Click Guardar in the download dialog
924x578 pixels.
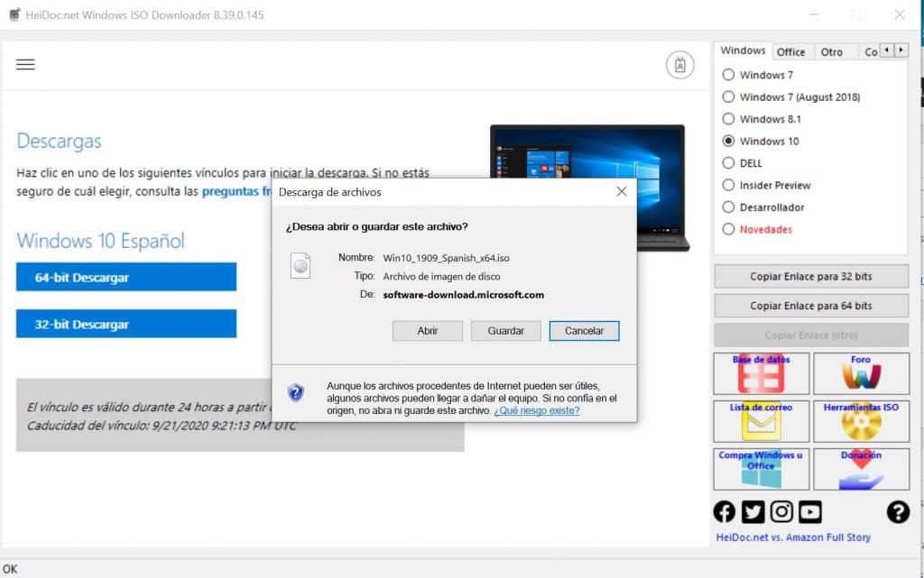[505, 331]
